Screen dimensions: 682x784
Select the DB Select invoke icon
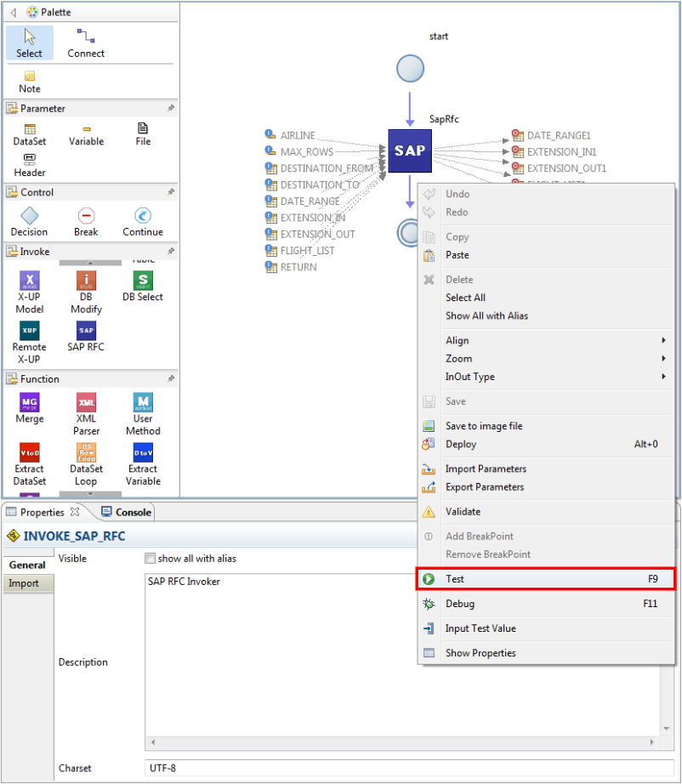143,286
